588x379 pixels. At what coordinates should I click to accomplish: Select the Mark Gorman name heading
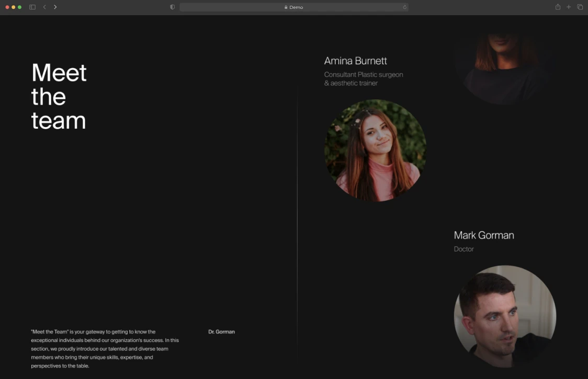tap(484, 235)
